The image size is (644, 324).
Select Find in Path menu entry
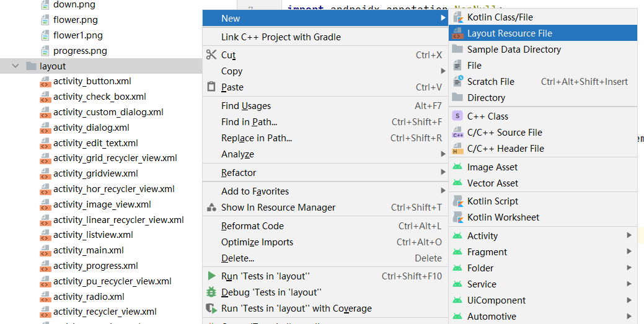(249, 122)
